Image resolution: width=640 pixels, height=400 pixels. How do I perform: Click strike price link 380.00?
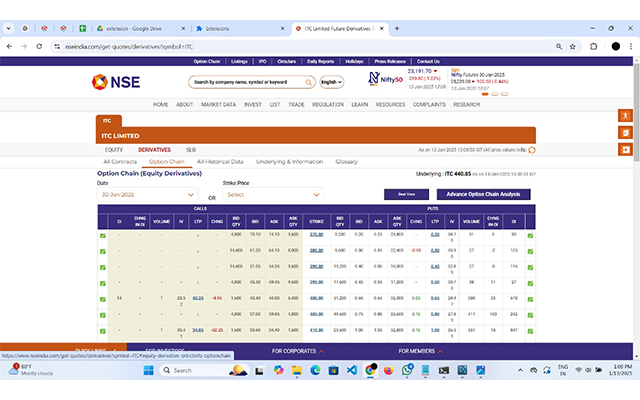(x=316, y=251)
